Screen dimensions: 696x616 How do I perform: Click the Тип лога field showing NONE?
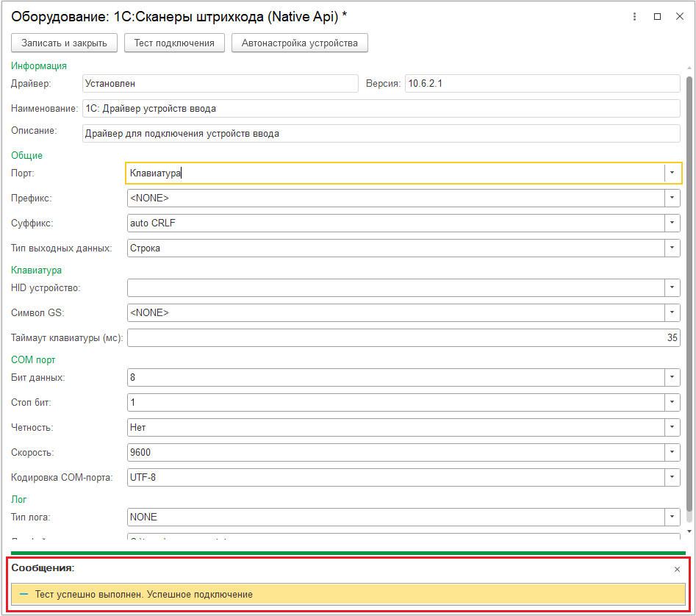(396, 517)
